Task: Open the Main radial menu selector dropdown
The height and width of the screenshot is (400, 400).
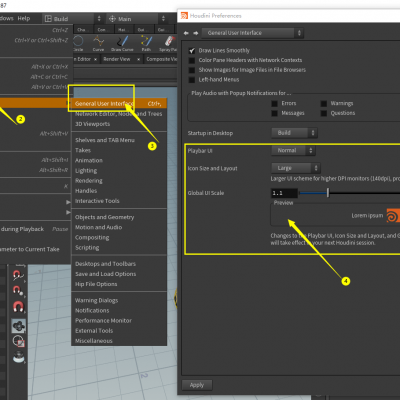Action: click(137, 19)
